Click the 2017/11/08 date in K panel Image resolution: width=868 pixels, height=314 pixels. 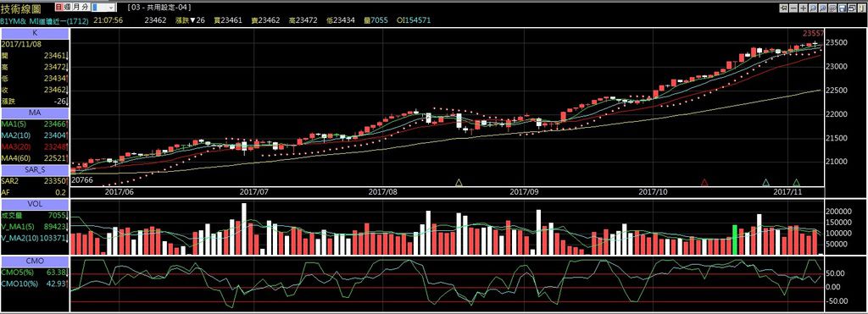pos(21,44)
